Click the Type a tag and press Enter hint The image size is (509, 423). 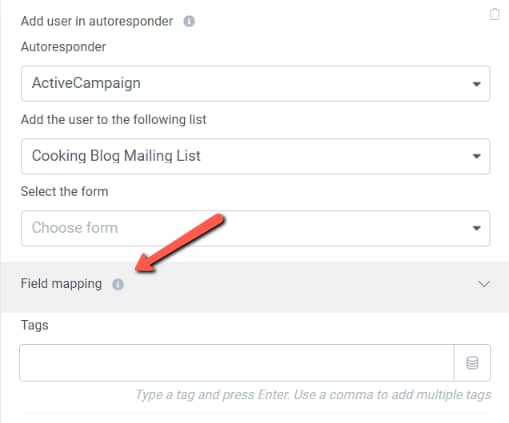(x=313, y=395)
